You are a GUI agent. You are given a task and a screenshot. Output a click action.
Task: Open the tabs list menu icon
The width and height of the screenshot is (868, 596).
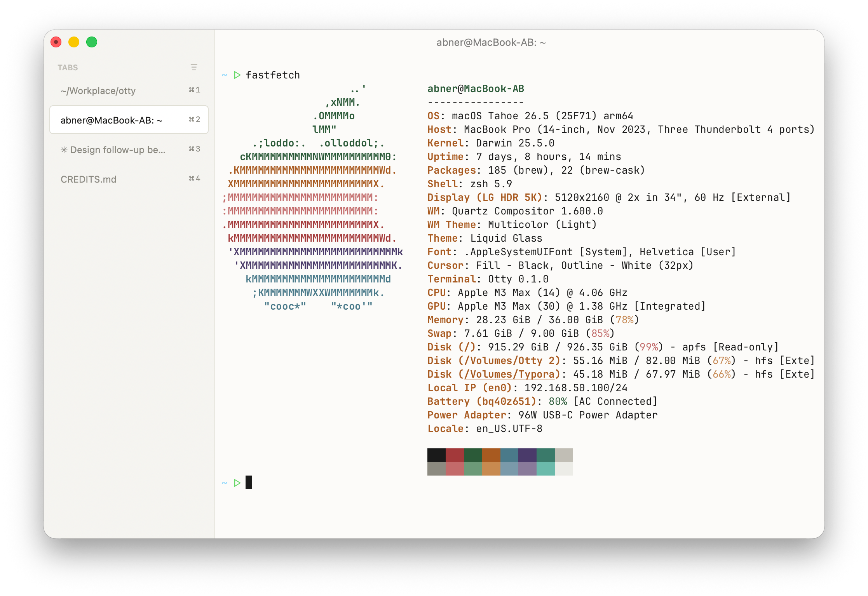(x=194, y=67)
